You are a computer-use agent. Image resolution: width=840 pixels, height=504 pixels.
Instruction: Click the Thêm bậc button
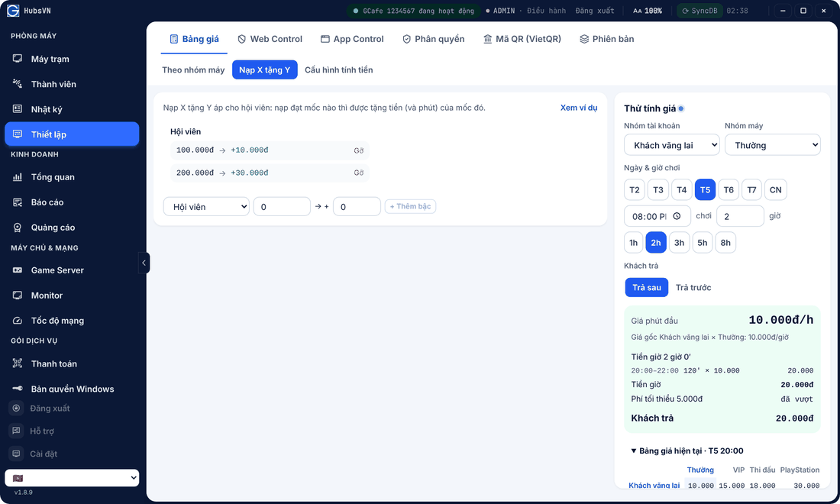[410, 206]
